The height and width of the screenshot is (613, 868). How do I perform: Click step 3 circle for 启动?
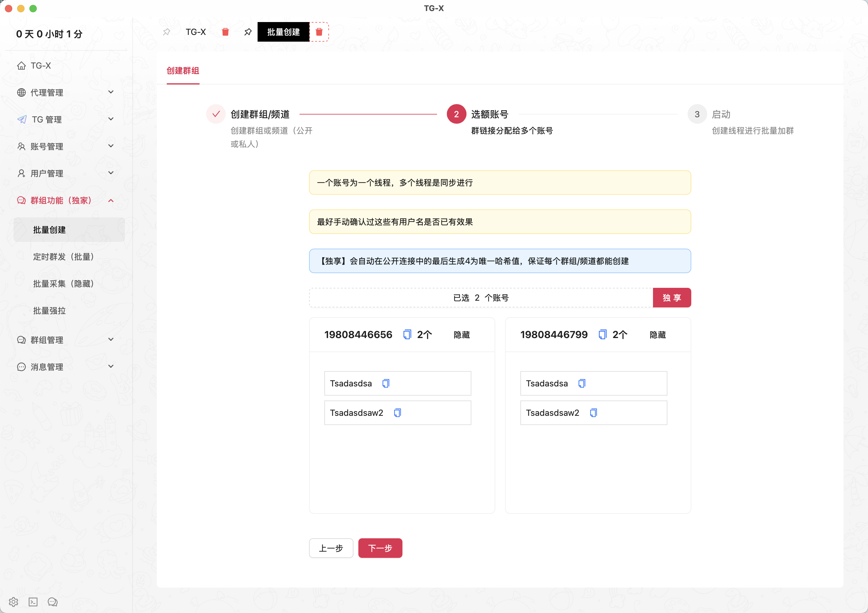click(697, 114)
